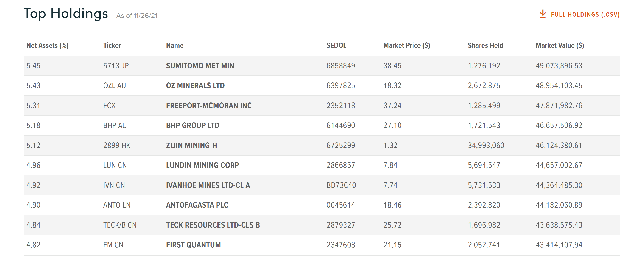This screenshot has height=256, width=644.
Task: Click SEDOL value 6858849
Action: coord(340,65)
